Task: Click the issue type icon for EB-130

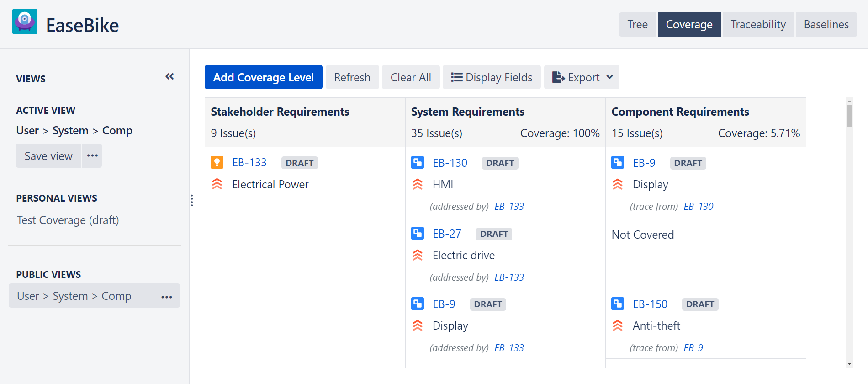Action: point(418,162)
